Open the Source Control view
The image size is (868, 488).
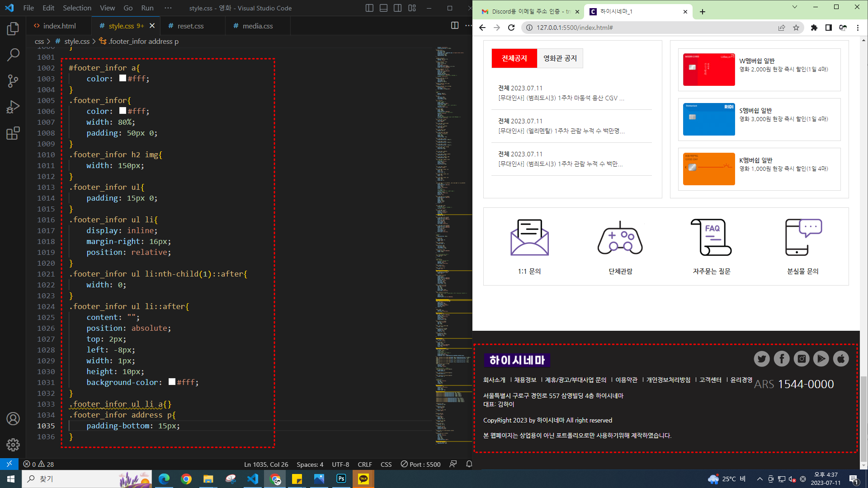click(13, 81)
